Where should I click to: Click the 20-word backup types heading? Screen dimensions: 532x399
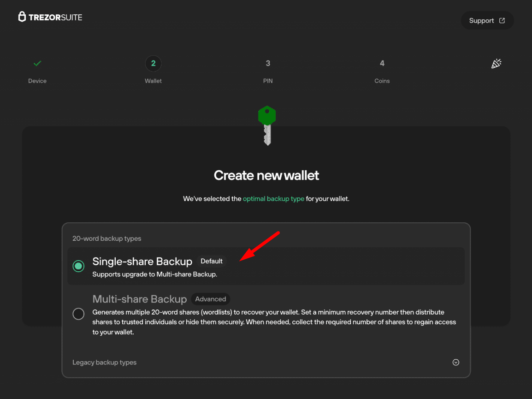[x=107, y=238]
